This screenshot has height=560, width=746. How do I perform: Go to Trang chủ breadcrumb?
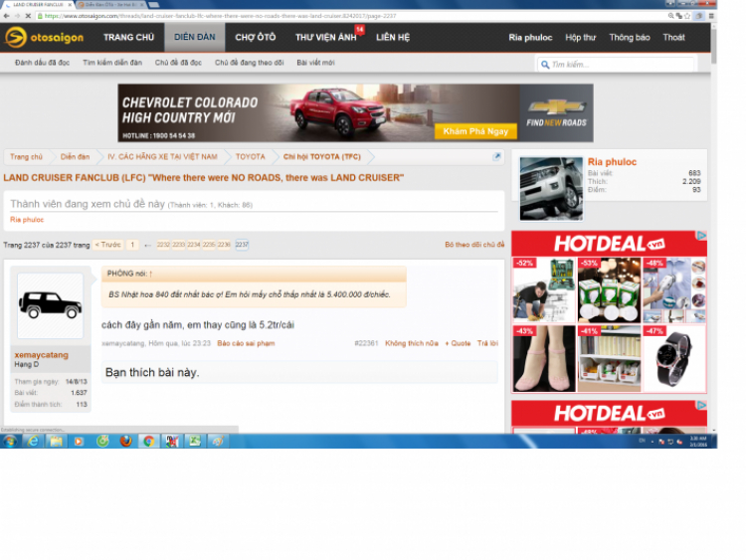coord(26,156)
